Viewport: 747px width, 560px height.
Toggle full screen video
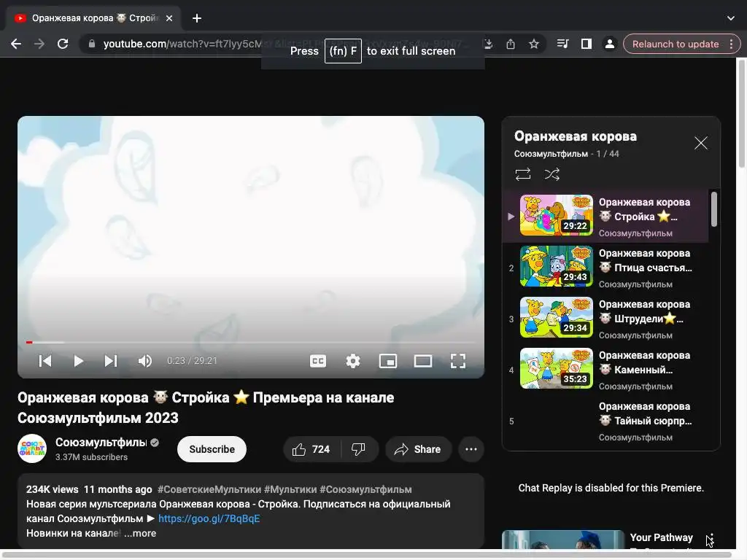(x=458, y=361)
